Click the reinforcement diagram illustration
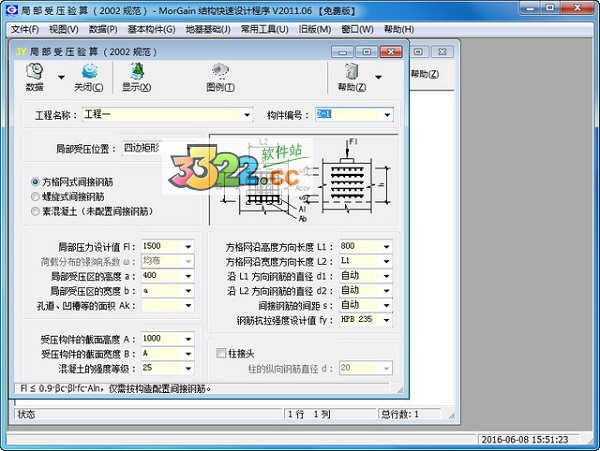Image resolution: width=600 pixels, height=451 pixels. (304, 180)
